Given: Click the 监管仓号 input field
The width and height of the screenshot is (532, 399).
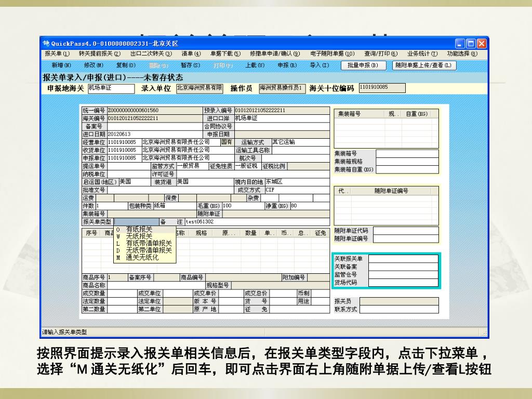Looking at the screenshot, I should tap(403, 275).
